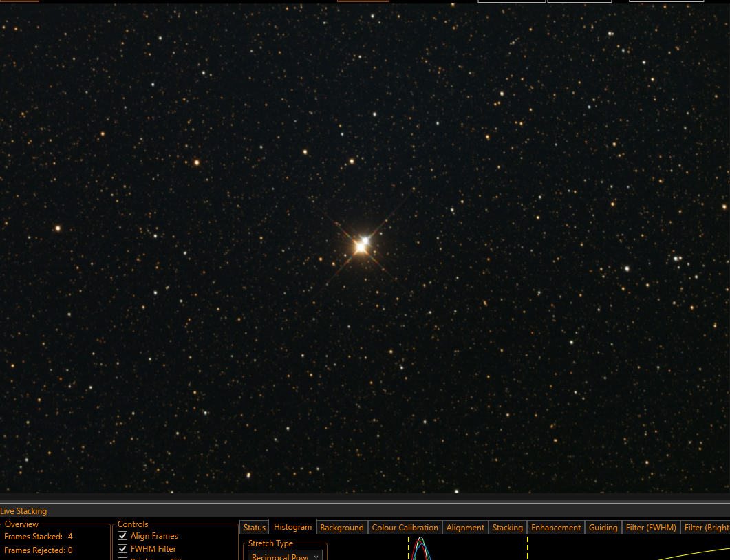
Task: Switch to the Status tab
Action: [x=254, y=528]
